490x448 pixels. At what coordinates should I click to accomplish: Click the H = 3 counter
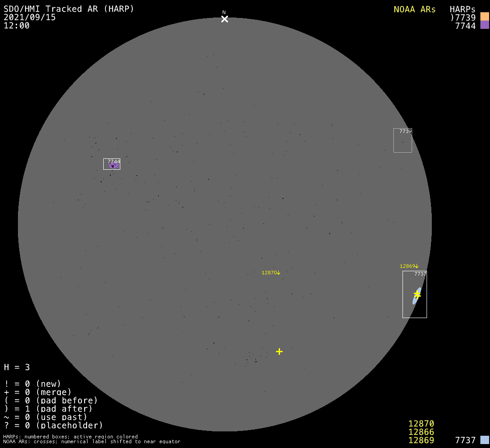[x=17, y=367]
